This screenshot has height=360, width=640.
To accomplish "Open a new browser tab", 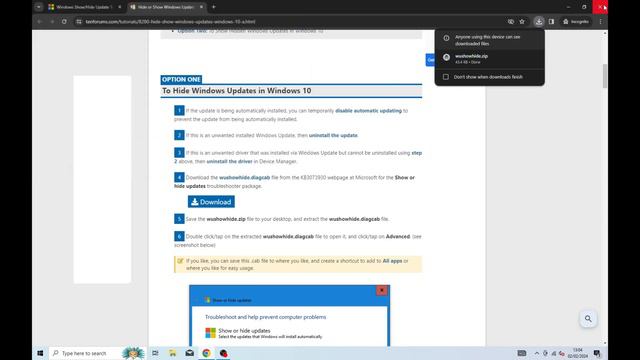I will click(x=213, y=7).
